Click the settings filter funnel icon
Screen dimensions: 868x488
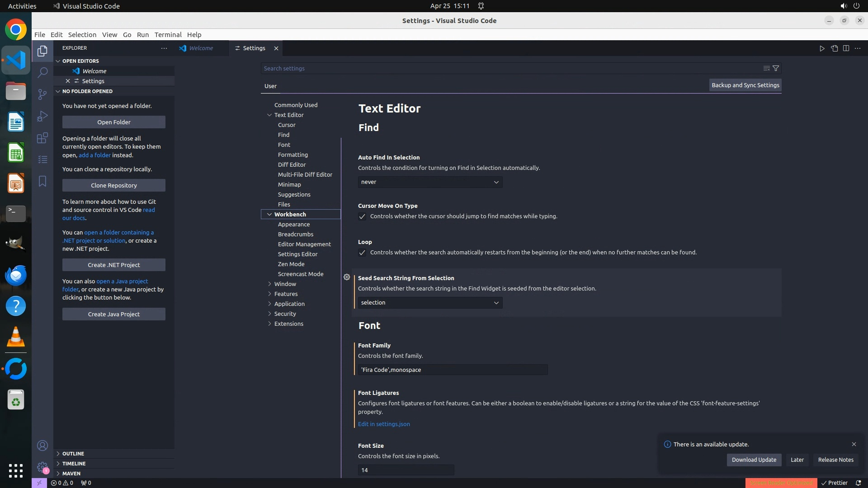coord(776,68)
